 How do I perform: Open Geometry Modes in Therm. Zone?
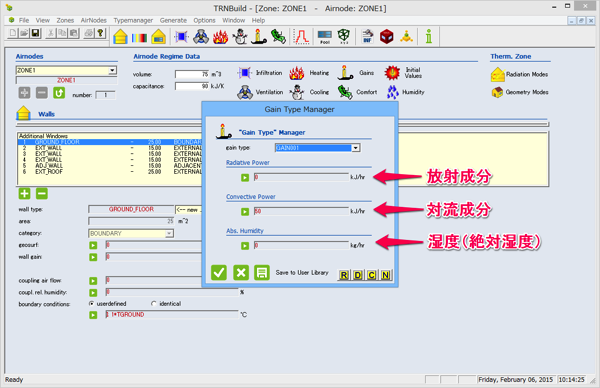point(520,92)
